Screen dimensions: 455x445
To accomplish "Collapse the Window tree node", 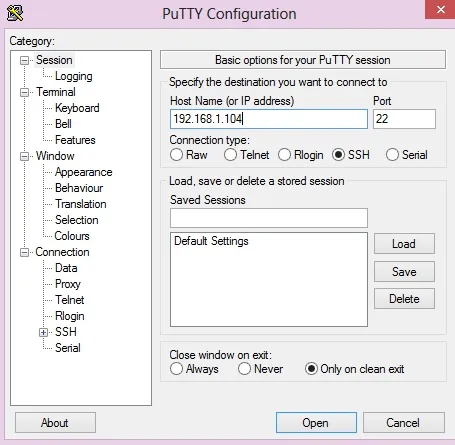I will click(x=24, y=156).
